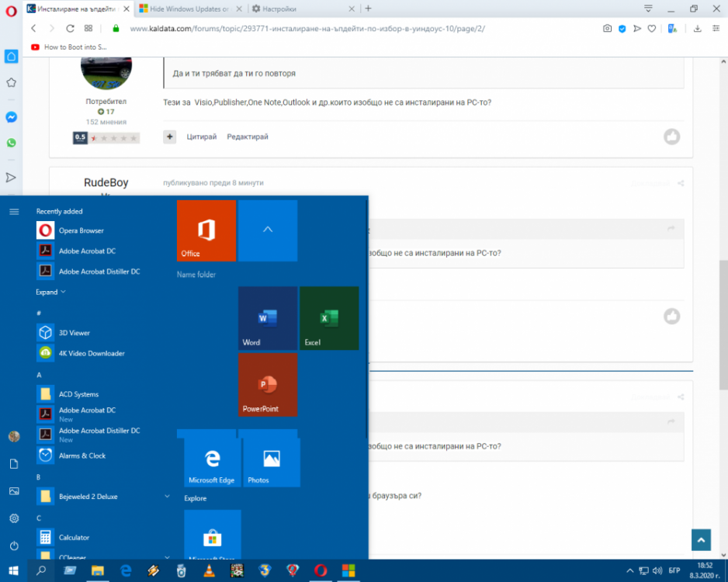
Task: Open the Microsoft Store tile
Action: pos(212,534)
